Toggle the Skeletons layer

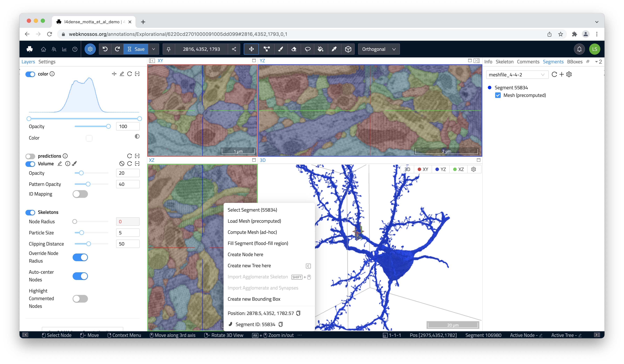(x=30, y=212)
